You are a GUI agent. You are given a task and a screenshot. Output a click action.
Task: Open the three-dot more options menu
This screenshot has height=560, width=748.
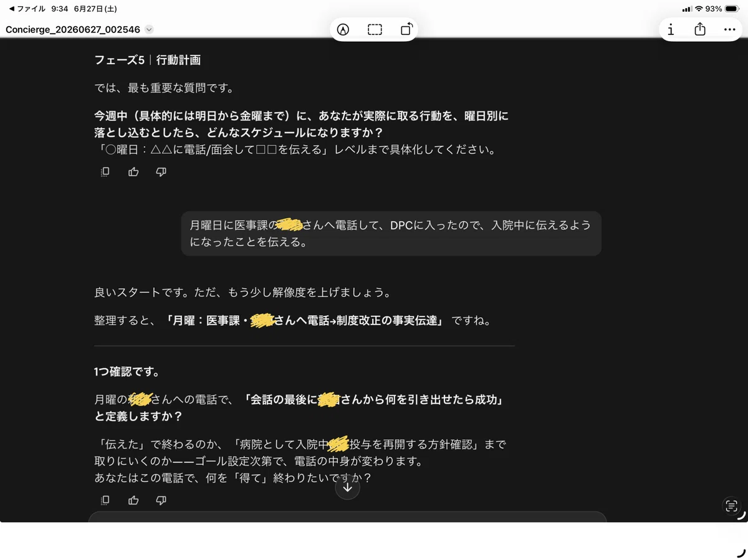pyautogui.click(x=730, y=29)
